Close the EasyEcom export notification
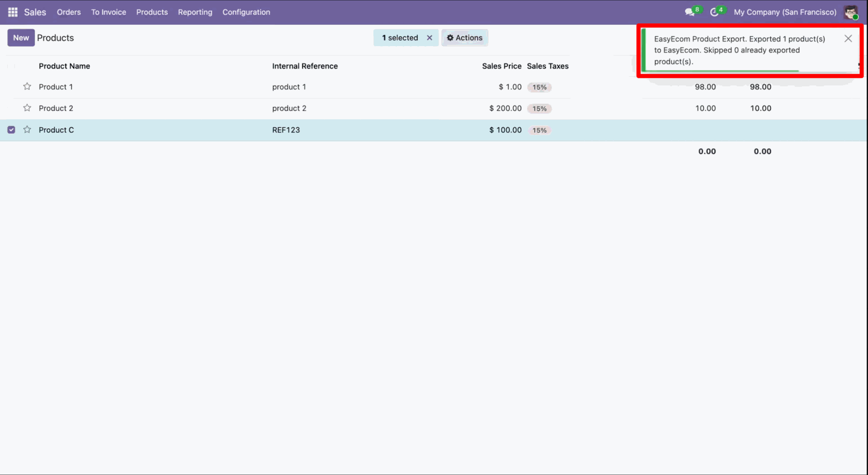868x475 pixels. [x=848, y=39]
